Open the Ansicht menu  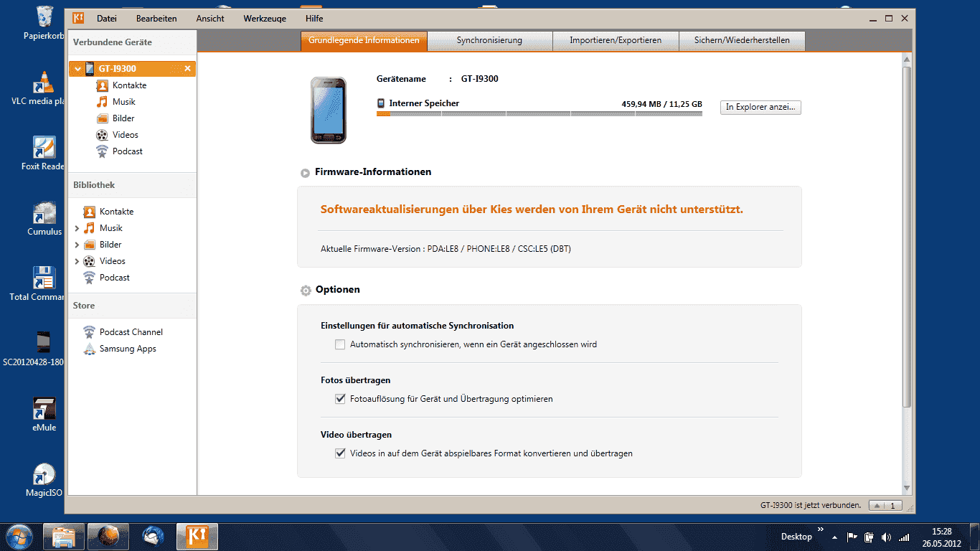[x=210, y=19]
